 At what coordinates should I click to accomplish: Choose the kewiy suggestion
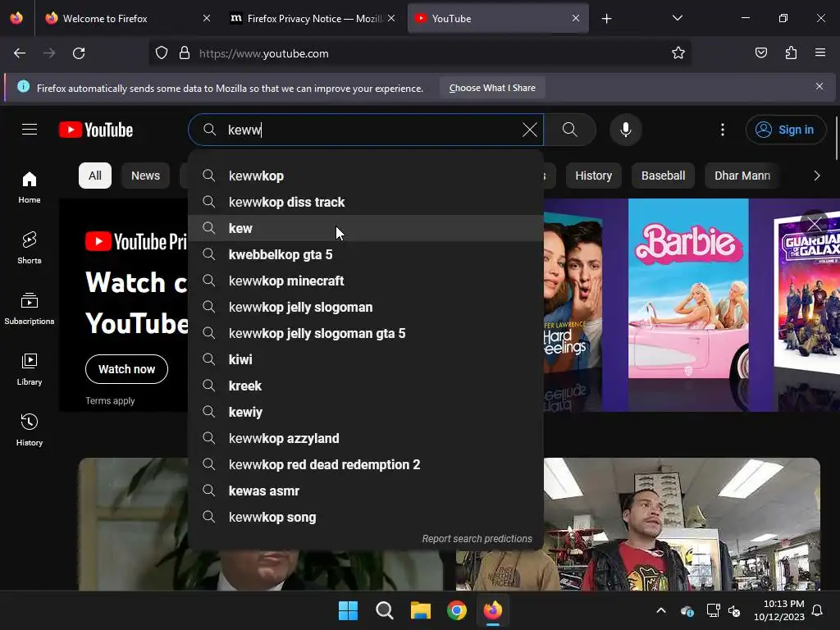(x=366, y=412)
